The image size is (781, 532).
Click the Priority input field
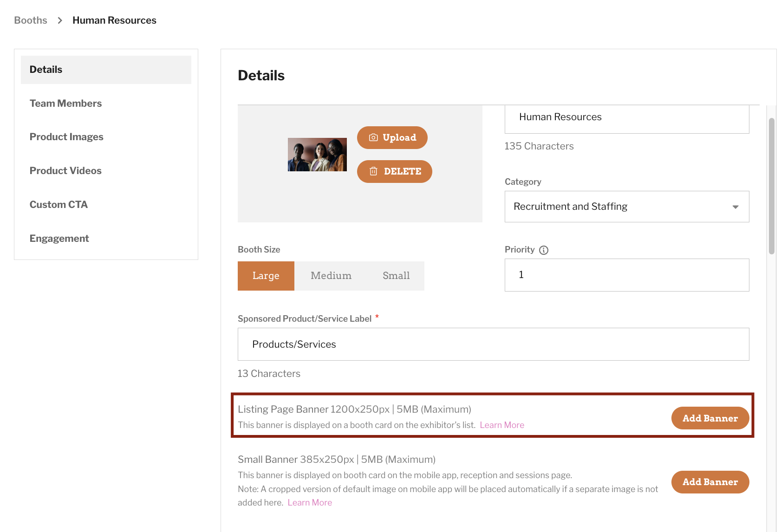pyautogui.click(x=627, y=275)
